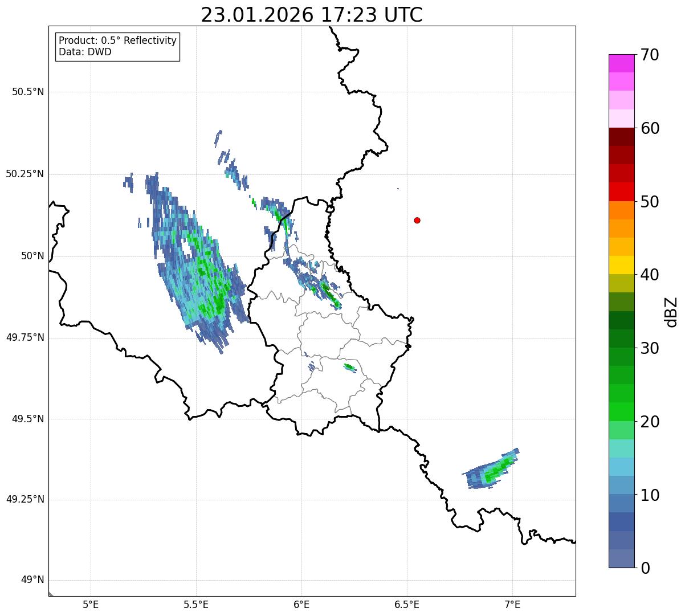Pick the dark green swatch just above 30 dBZ
This screenshot has height=616, width=685.
pos(622,338)
